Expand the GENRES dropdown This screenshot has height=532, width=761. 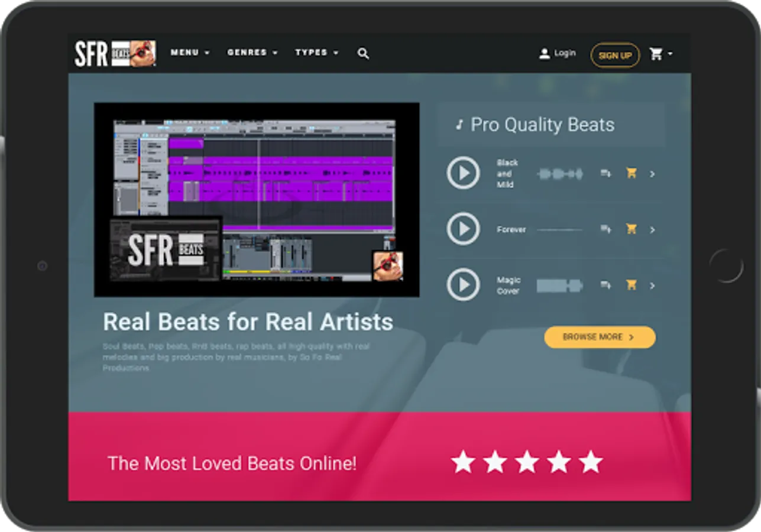pyautogui.click(x=252, y=53)
